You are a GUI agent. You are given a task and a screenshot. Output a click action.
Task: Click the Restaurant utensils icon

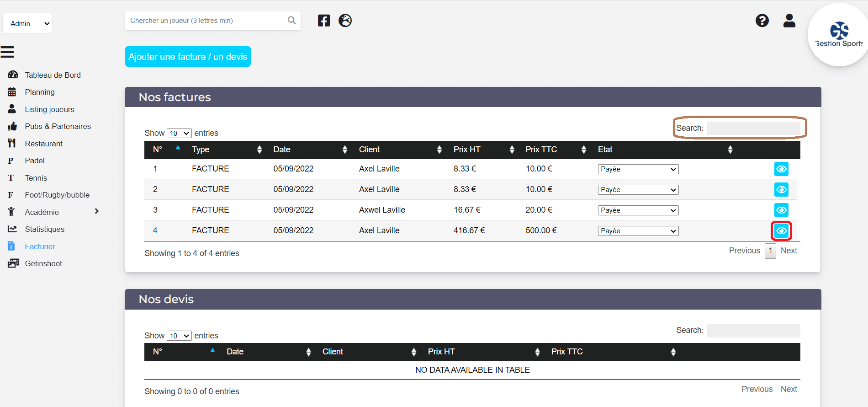click(12, 143)
